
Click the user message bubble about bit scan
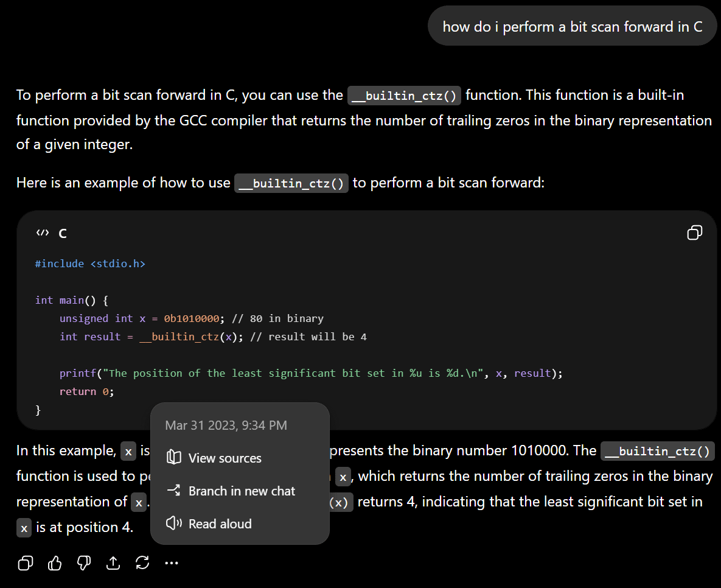pos(572,26)
